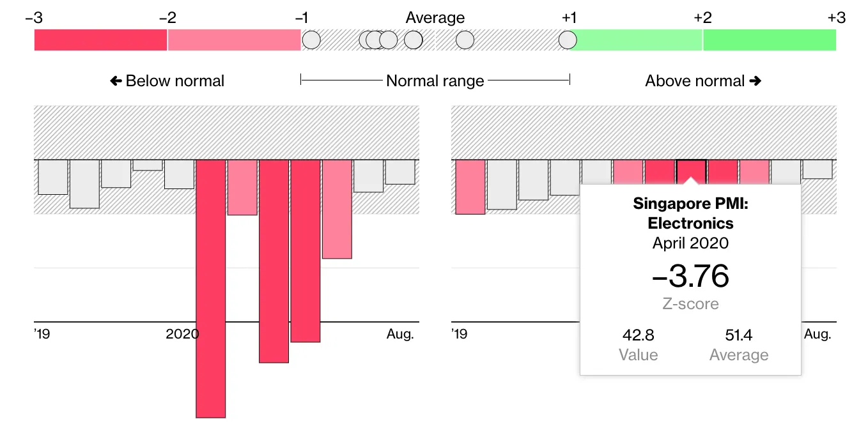Click the bright green +2 to +3 segment

(770, 40)
